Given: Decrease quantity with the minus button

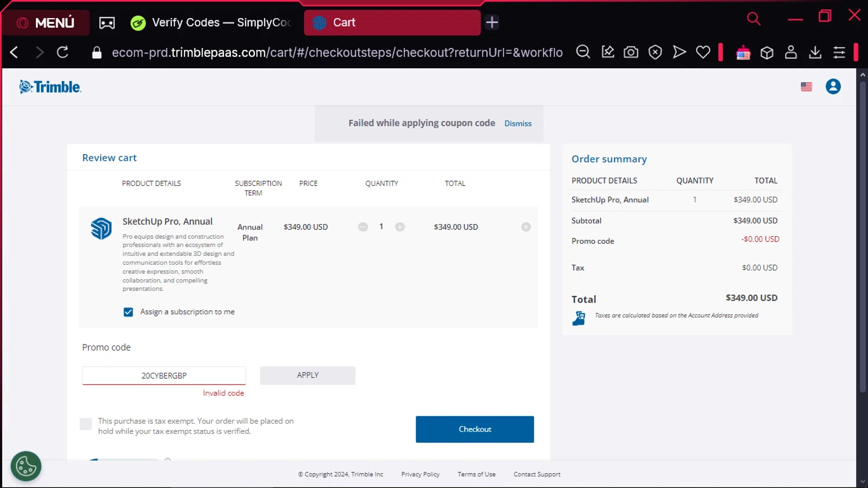Looking at the screenshot, I should coord(363,227).
